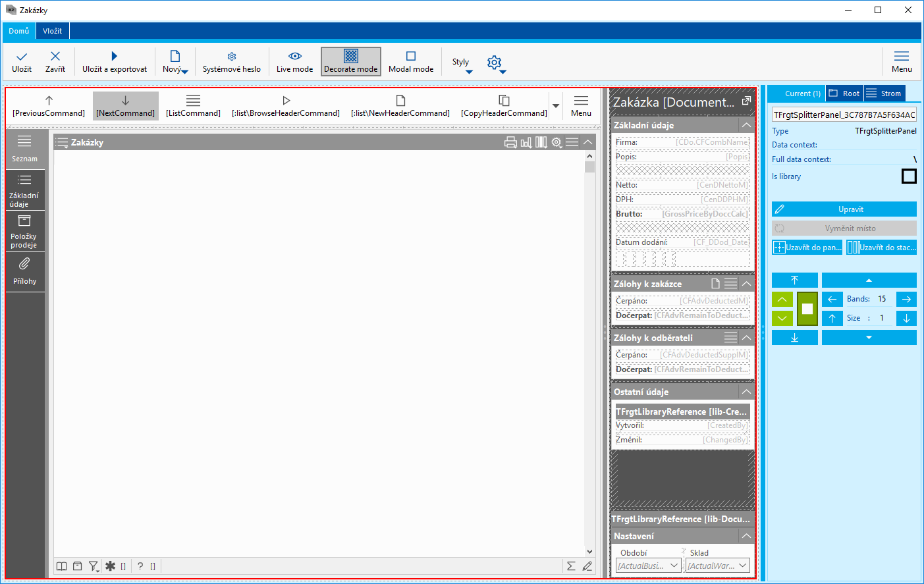Click the printer icon in Zakázky header

point(510,142)
